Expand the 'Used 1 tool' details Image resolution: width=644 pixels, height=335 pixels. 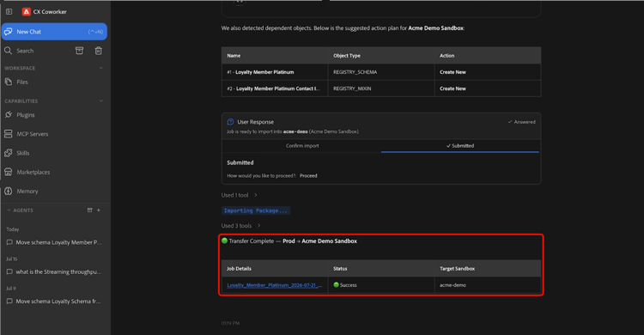239,195
